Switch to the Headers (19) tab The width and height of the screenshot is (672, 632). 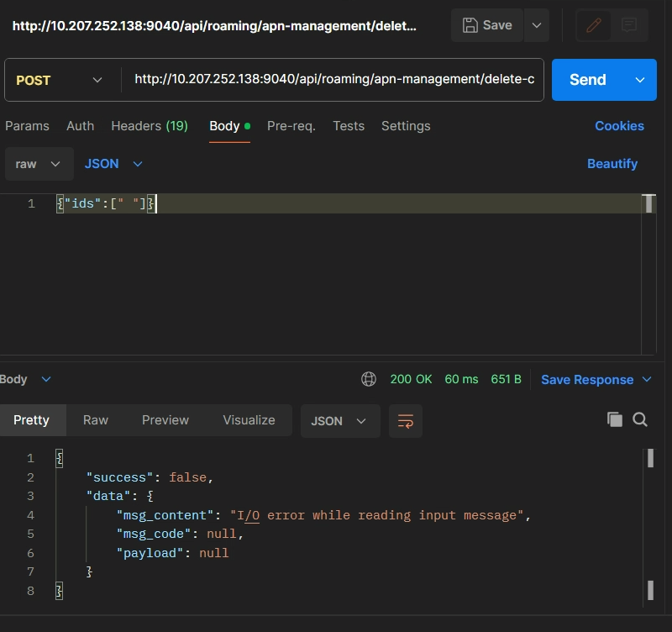pos(150,126)
